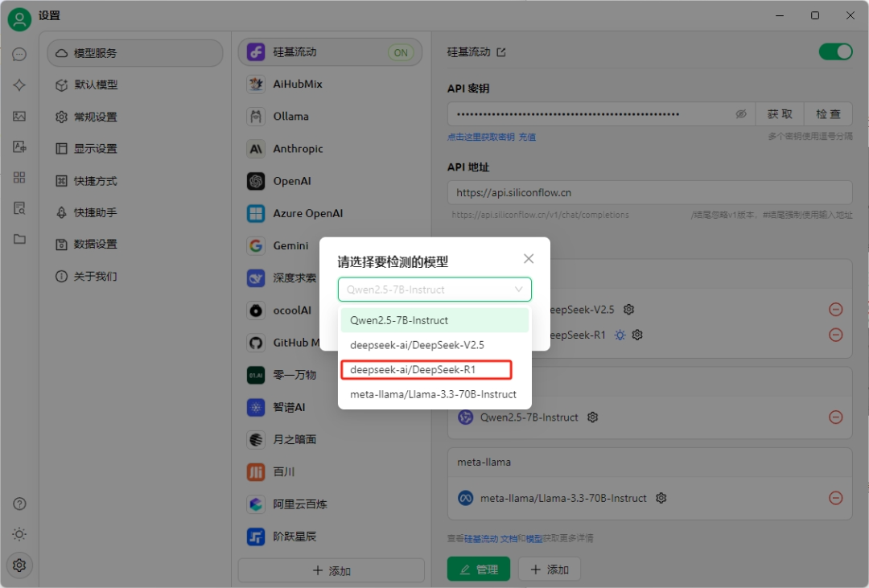Select the 阶跃星辰 provider
The image size is (869, 588).
click(331, 537)
